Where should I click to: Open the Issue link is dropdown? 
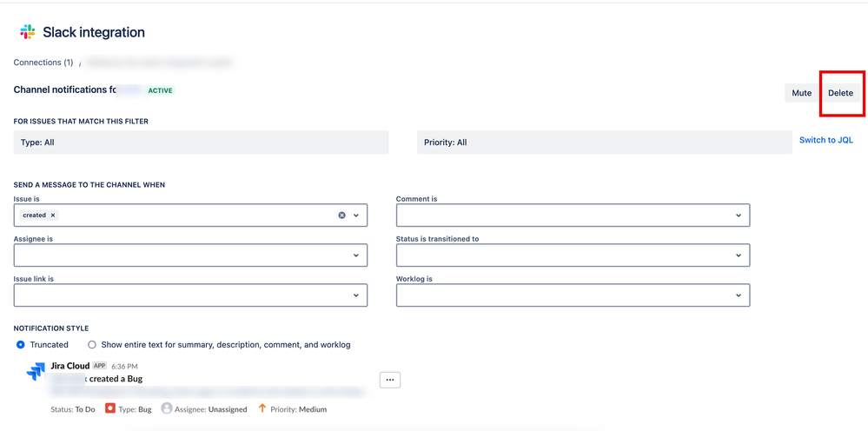click(190, 295)
